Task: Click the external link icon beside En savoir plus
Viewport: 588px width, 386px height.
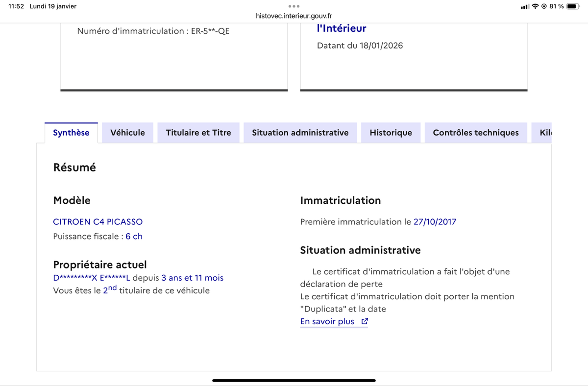Action: click(x=364, y=322)
